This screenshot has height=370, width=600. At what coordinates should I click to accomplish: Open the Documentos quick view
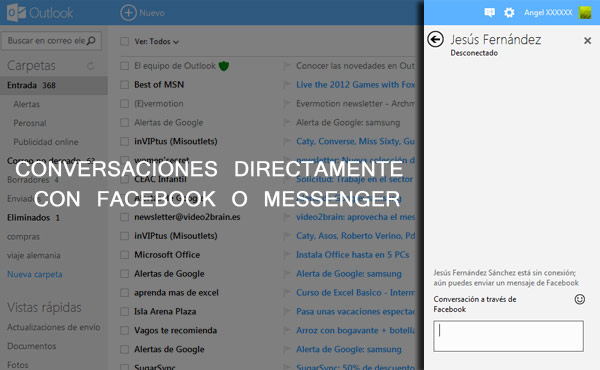(x=31, y=346)
